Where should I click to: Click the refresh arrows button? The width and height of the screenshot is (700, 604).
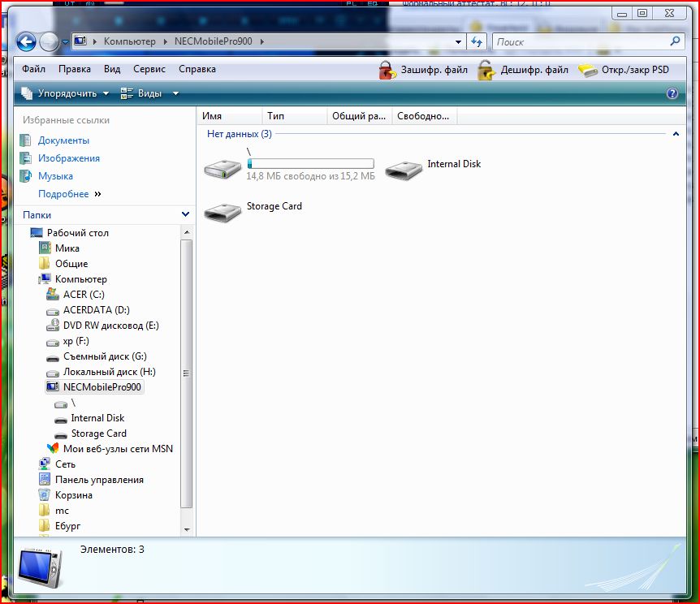477,41
